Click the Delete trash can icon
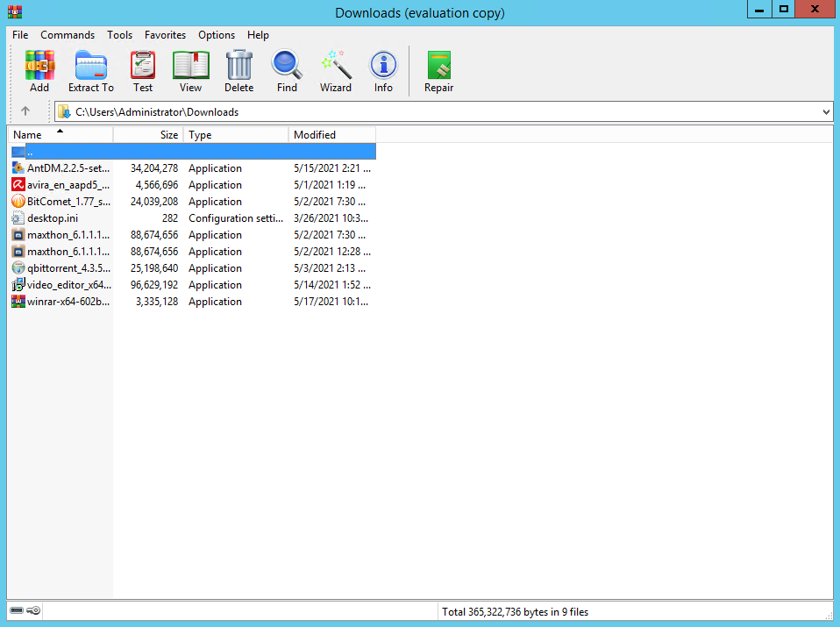The height and width of the screenshot is (627, 840). click(x=238, y=66)
